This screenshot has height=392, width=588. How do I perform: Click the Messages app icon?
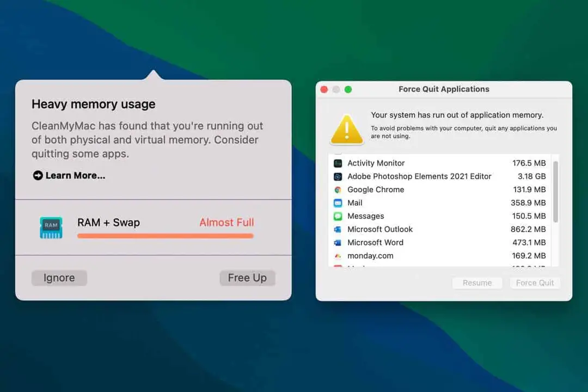point(338,216)
